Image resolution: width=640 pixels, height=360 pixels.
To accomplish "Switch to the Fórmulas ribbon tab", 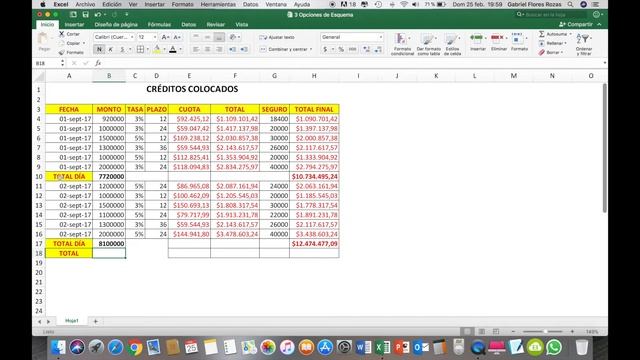I will pyautogui.click(x=159, y=24).
